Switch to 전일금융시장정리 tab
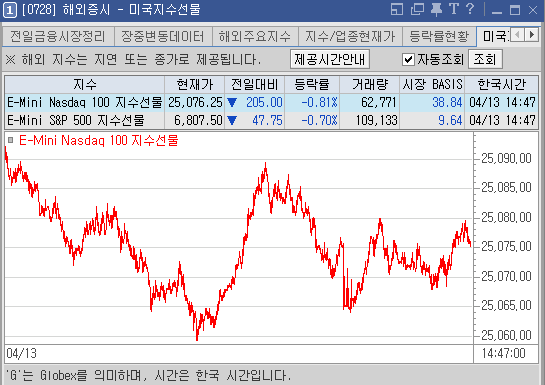The width and height of the screenshot is (545, 385). (x=58, y=36)
